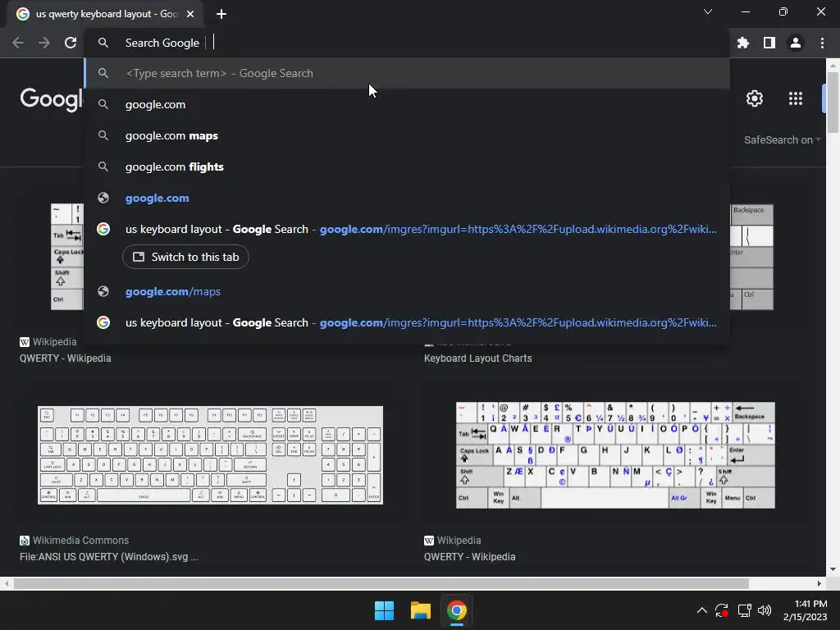Screen dimensions: 840x630
Task: Open 'QWERTY - Wikipedia' result beside cropped keyboard image
Action: pos(66,358)
